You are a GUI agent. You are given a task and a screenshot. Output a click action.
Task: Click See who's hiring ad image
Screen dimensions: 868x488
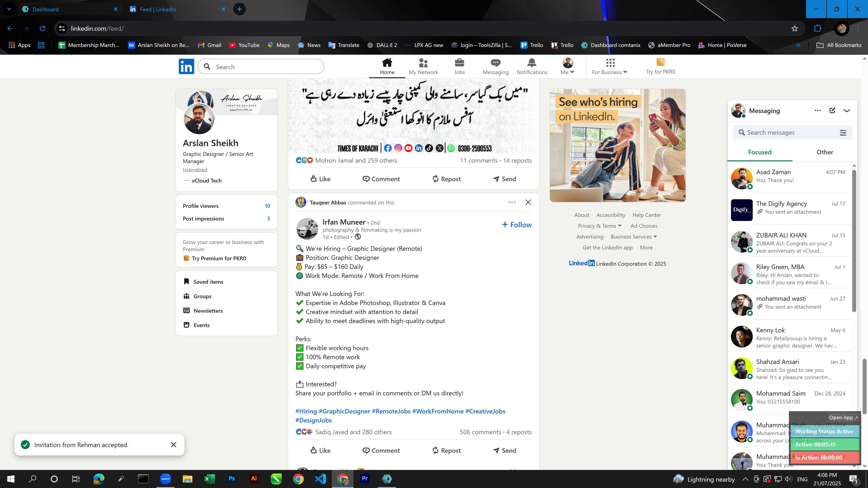617,145
